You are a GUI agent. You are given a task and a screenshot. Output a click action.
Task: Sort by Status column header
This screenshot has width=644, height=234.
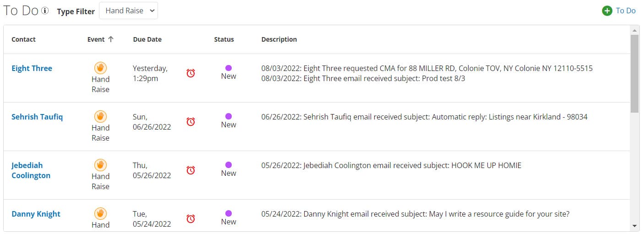224,39
